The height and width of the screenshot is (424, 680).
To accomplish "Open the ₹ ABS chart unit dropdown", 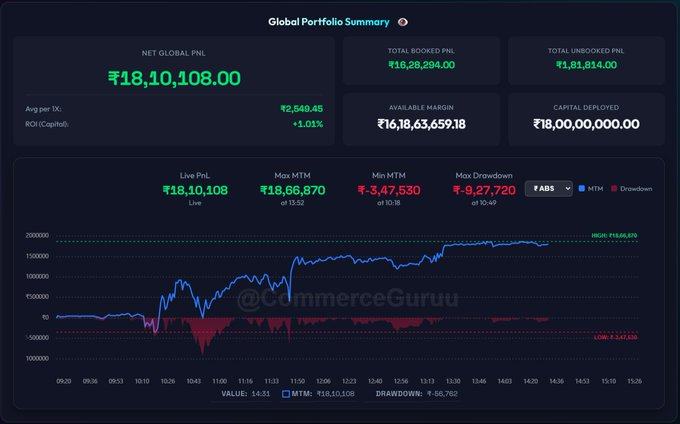I will coord(549,189).
